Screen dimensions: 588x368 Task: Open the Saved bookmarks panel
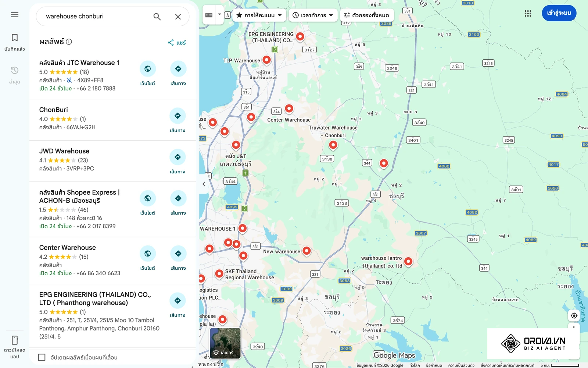pos(15,42)
